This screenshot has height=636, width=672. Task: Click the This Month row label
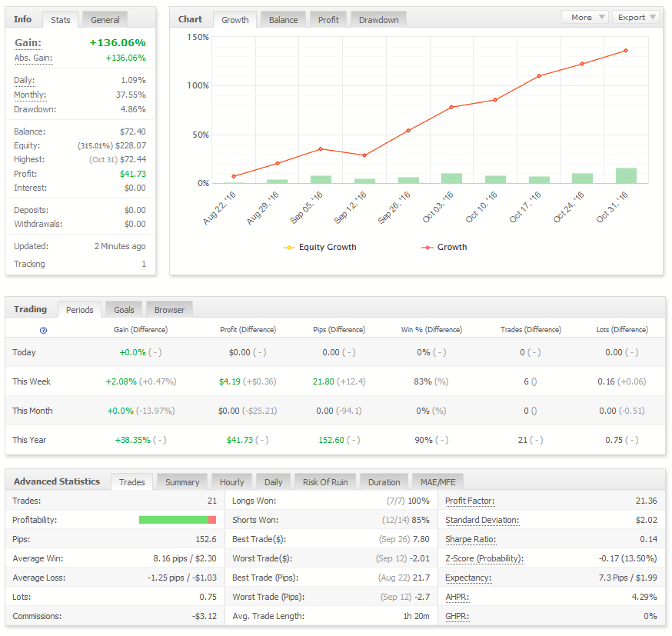click(32, 411)
